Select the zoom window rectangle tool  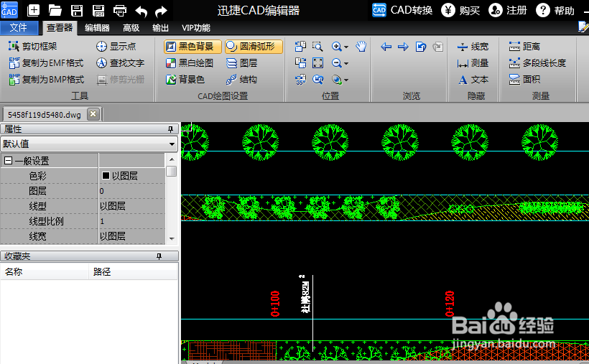coord(317,46)
